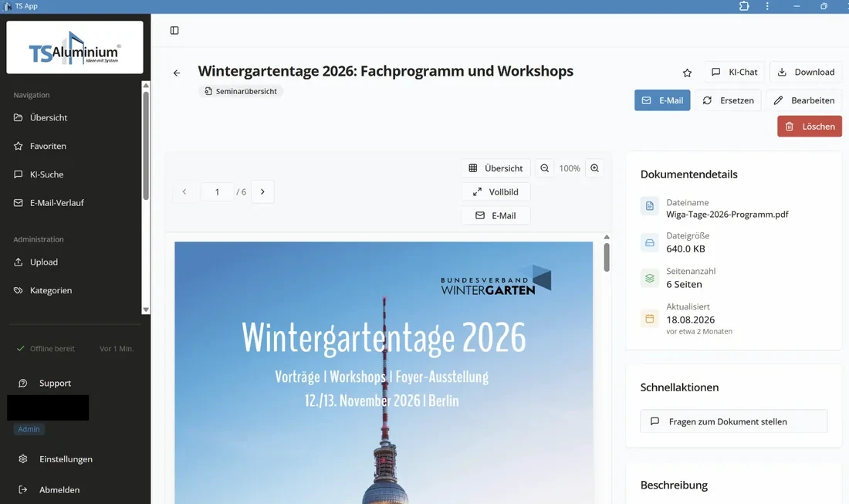Viewport: 849px width, 504px height.
Task: Click the Aktualisiert calendar icon
Action: pyautogui.click(x=650, y=319)
